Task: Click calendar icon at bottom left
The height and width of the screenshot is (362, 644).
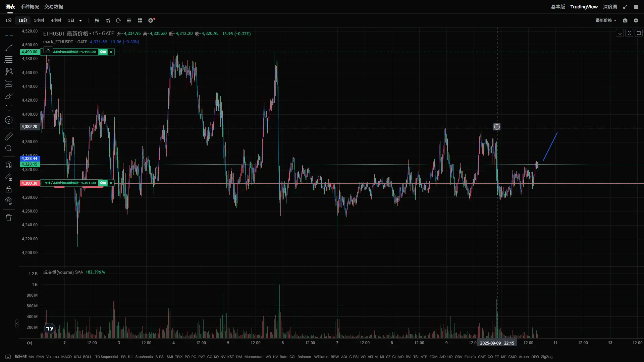Action: coord(8,357)
